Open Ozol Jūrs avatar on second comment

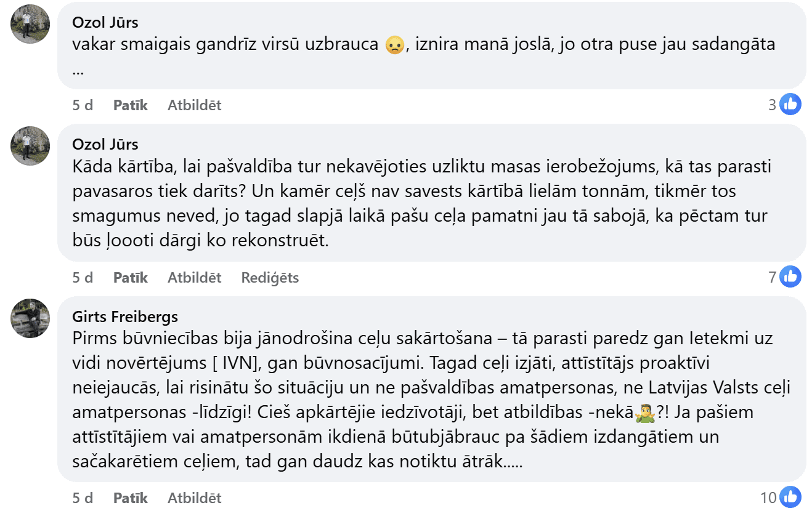click(30, 145)
